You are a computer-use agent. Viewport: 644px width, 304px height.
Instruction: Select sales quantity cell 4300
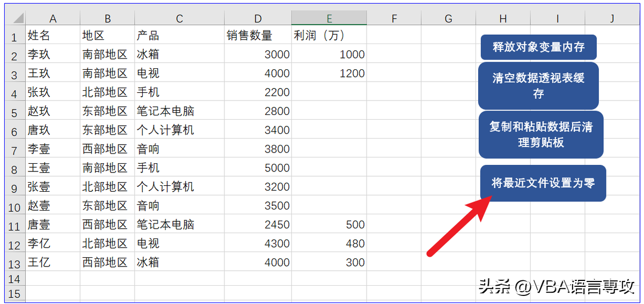(x=258, y=243)
